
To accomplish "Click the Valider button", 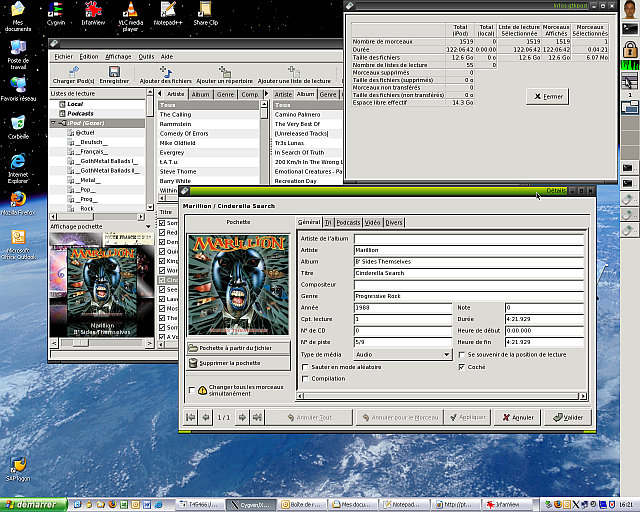I will [x=568, y=417].
